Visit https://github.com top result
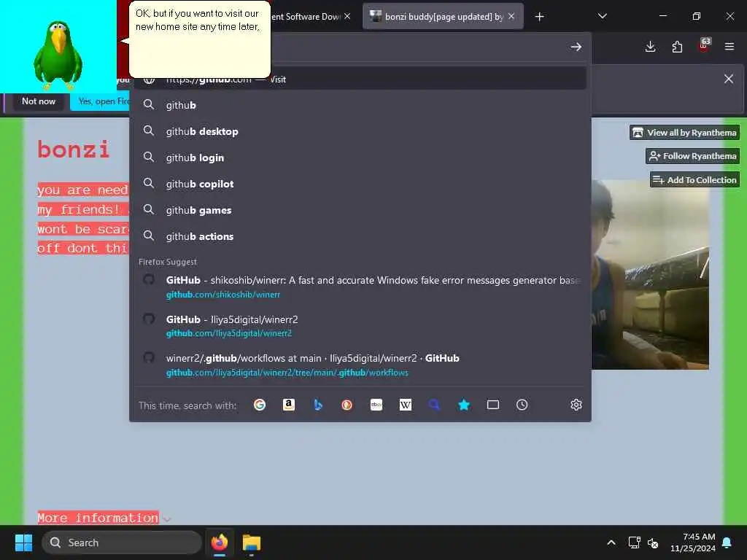747x560 pixels. coord(360,79)
